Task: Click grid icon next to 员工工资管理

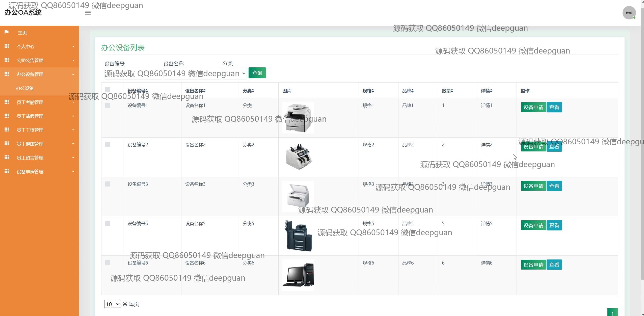Action: (x=7, y=130)
